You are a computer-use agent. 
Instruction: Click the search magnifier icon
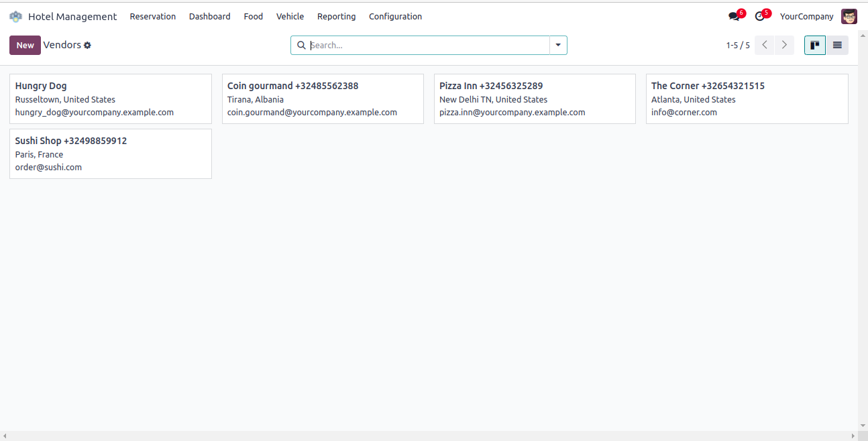(x=301, y=46)
